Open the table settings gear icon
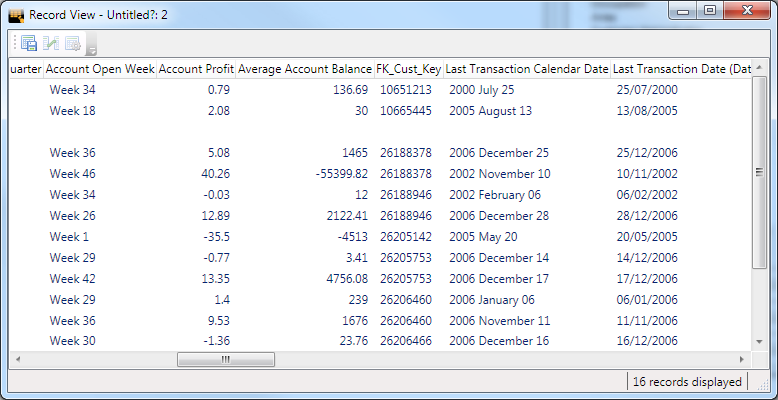This screenshot has height=400, width=778. [x=72, y=43]
